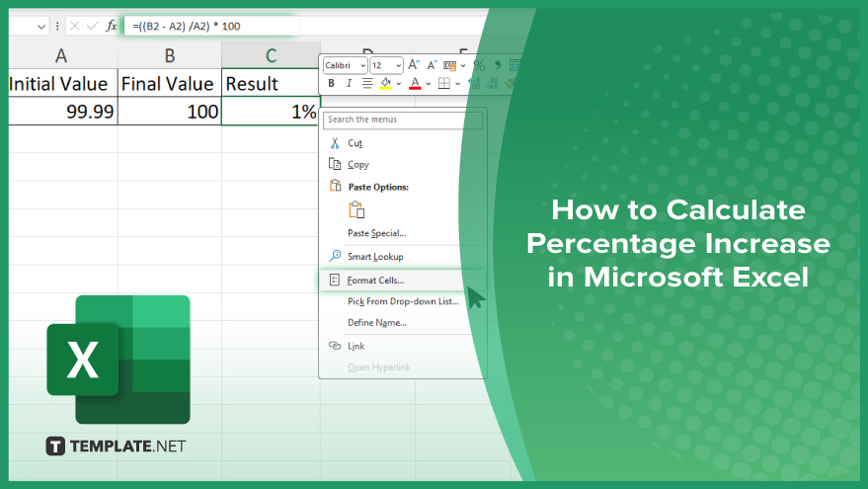The width and height of the screenshot is (868, 489).
Task: Toggle bold in the mini toolbar
Action: click(331, 84)
